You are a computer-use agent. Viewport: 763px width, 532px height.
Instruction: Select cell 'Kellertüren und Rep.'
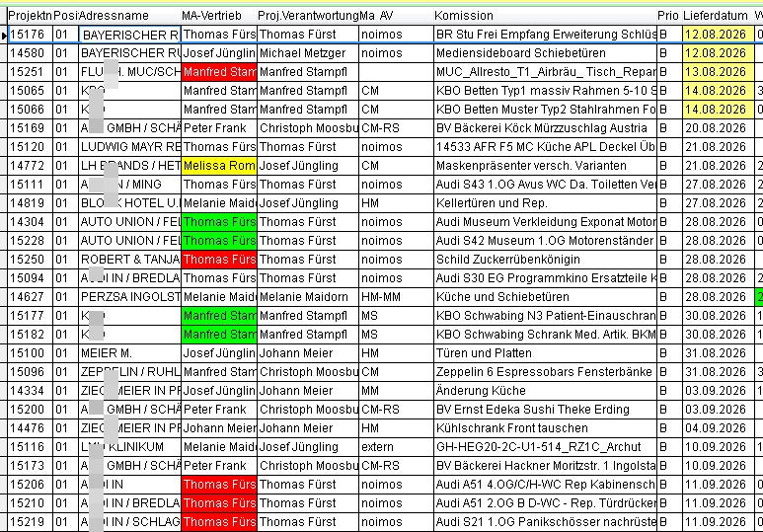(545, 203)
